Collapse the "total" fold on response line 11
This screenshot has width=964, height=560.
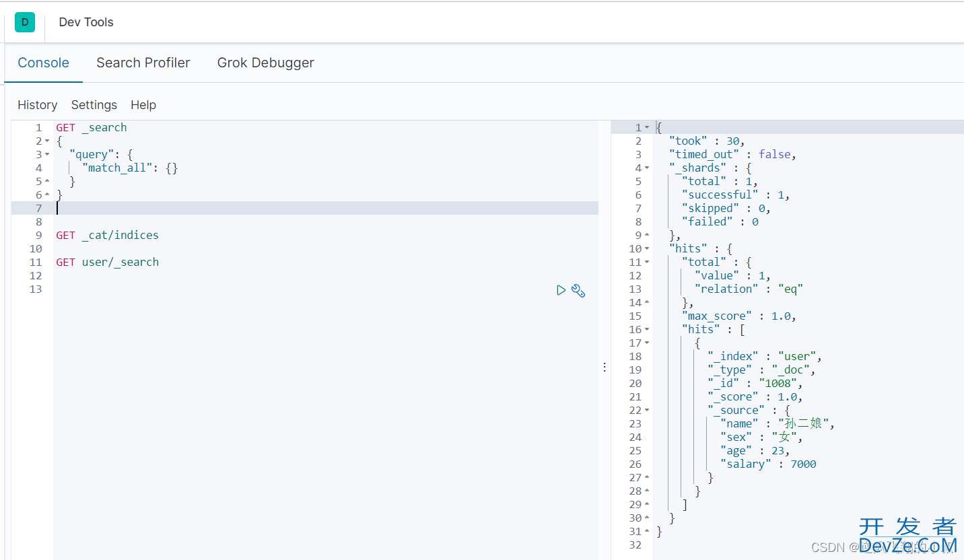point(647,262)
